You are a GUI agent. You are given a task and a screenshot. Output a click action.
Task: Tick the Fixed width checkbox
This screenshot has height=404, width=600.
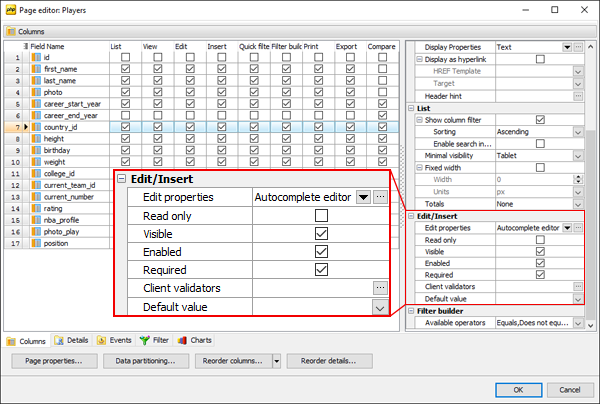[x=540, y=167]
